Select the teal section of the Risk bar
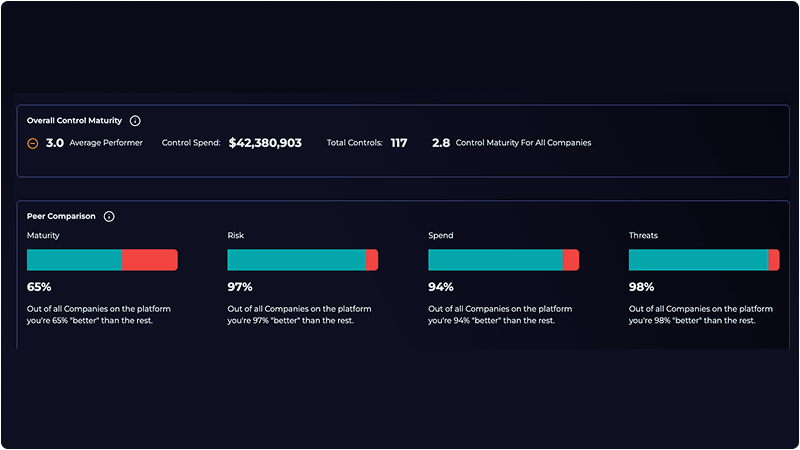Screen dimensions: 800x450 [x=296, y=260]
